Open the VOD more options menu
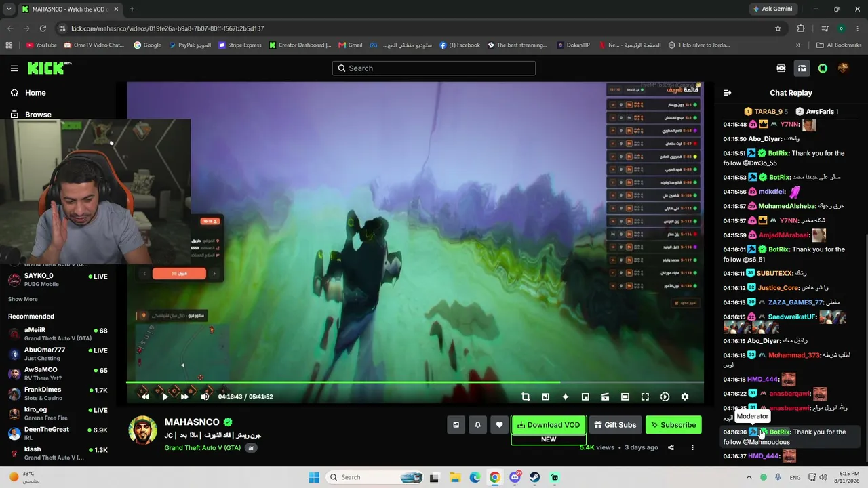 (x=692, y=447)
